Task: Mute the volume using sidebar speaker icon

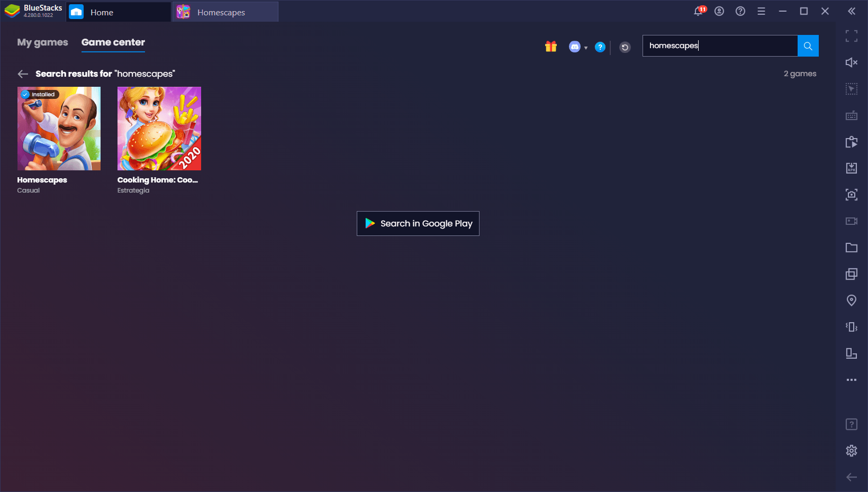Action: 852,62
